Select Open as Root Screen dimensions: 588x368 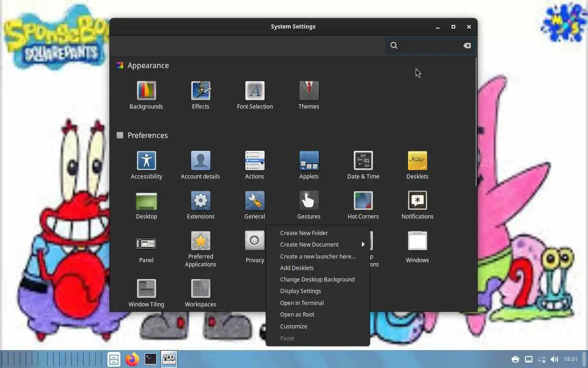tap(318, 314)
